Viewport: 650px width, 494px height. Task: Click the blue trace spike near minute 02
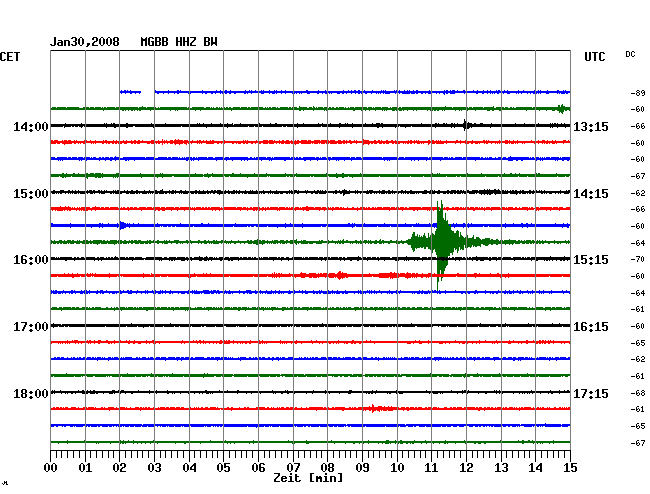(122, 225)
